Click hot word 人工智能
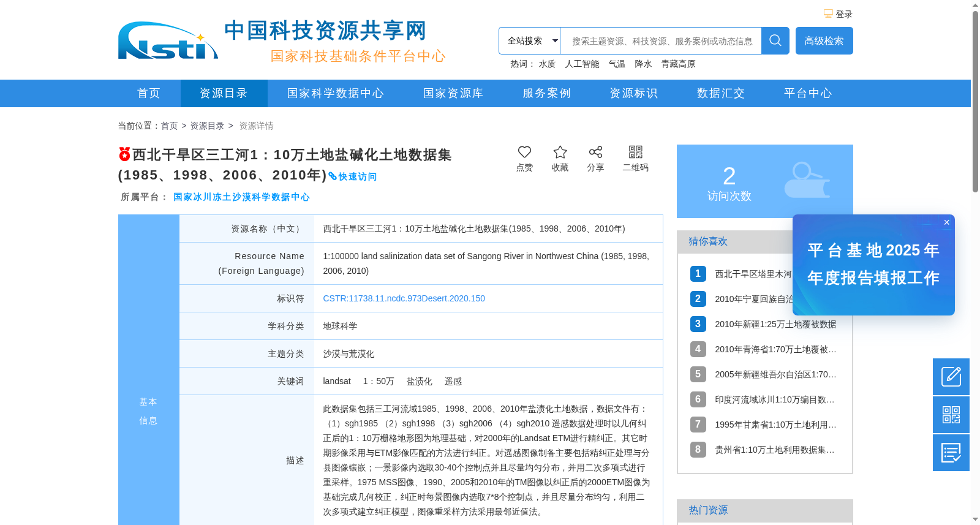 tap(582, 64)
